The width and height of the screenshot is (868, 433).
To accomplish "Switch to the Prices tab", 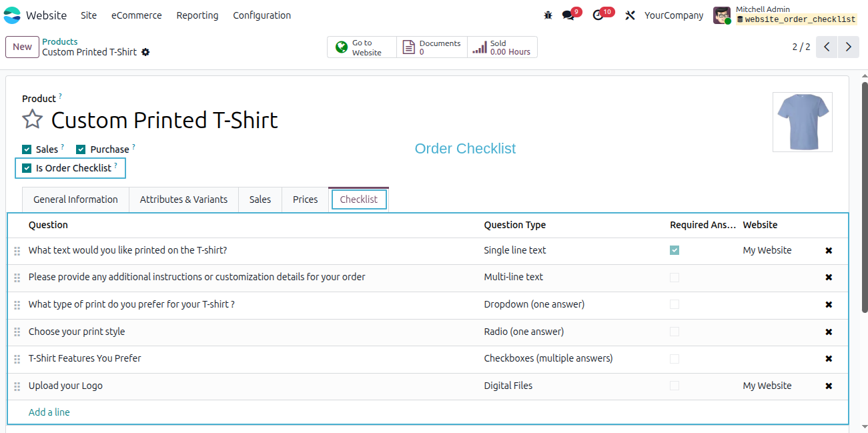I will pos(306,199).
